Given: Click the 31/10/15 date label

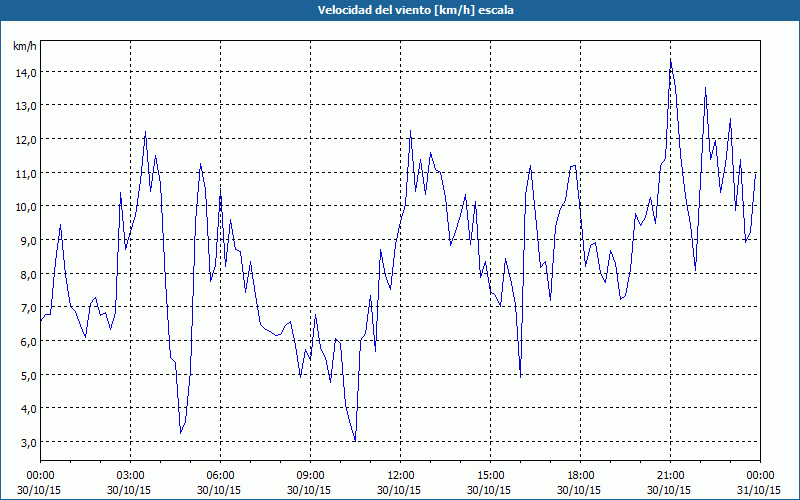Looking at the screenshot, I should [x=759, y=490].
